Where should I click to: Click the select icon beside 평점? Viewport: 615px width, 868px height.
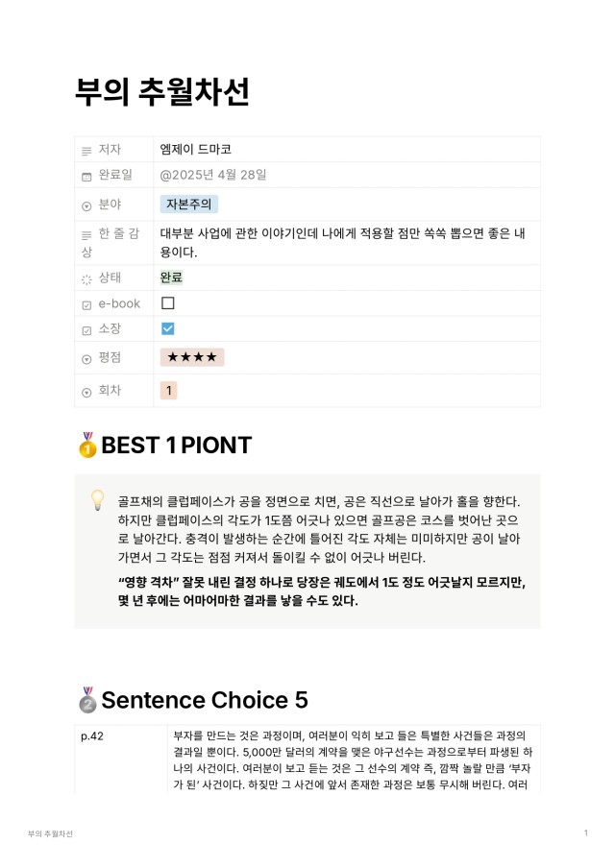click(x=86, y=359)
